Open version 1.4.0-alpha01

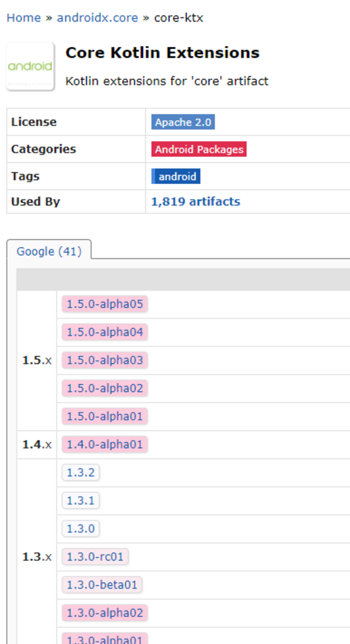[x=105, y=444]
